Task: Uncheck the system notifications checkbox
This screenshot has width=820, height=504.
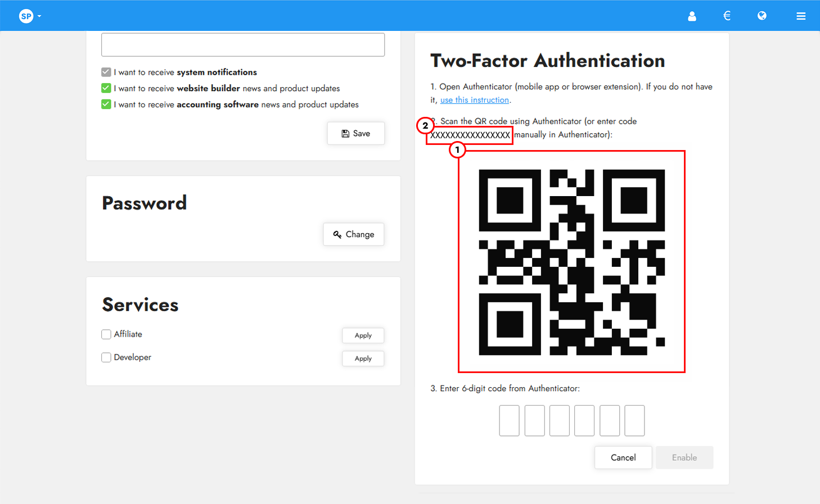Action: (106, 71)
